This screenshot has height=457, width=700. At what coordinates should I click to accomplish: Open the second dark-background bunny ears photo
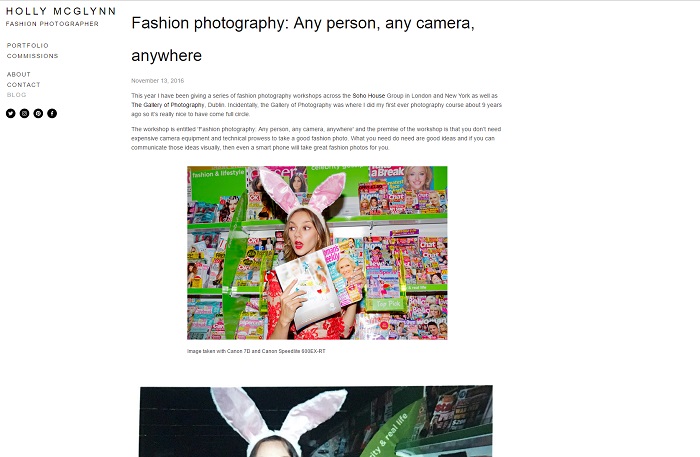click(316, 421)
